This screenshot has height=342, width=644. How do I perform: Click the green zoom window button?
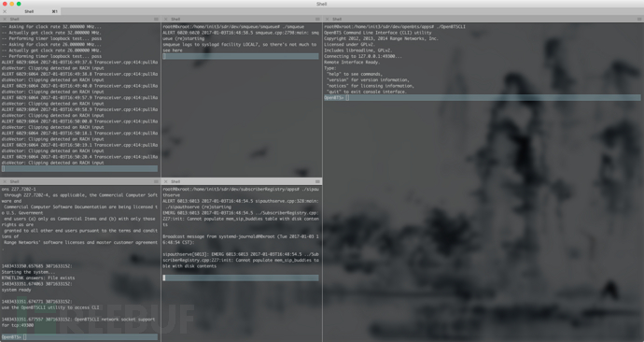coord(19,4)
